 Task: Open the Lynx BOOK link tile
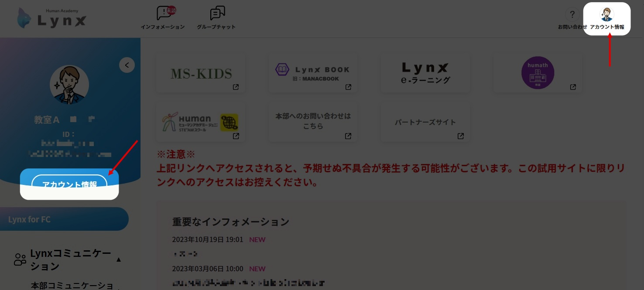313,73
